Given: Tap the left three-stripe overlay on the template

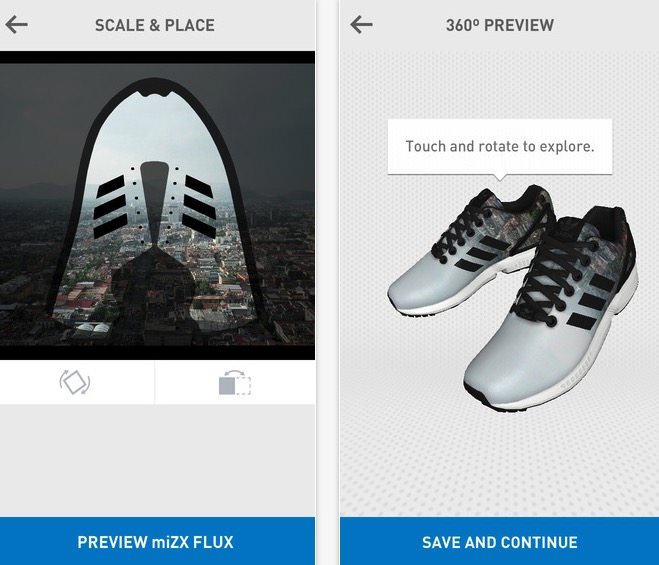Looking at the screenshot, I should 111,207.
